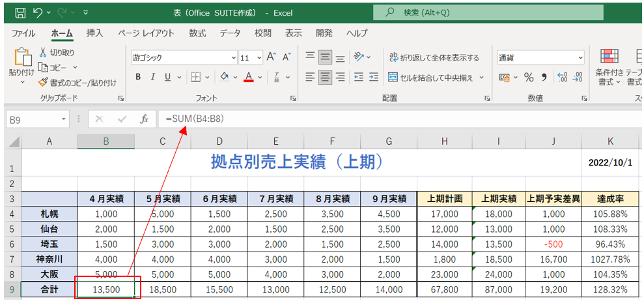The width and height of the screenshot is (644, 305).
Task: Click the 貼り付け (Paste) button
Action: [21, 66]
